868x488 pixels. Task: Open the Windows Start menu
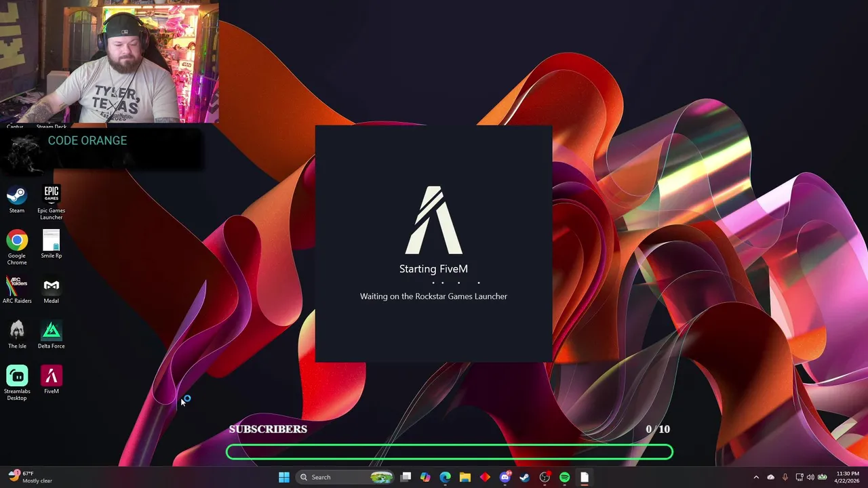[x=284, y=477]
